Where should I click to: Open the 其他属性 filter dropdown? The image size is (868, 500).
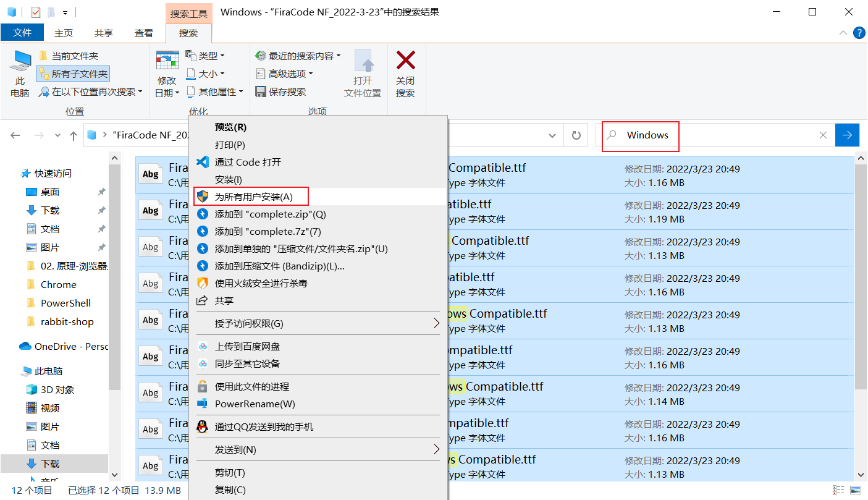coord(214,91)
